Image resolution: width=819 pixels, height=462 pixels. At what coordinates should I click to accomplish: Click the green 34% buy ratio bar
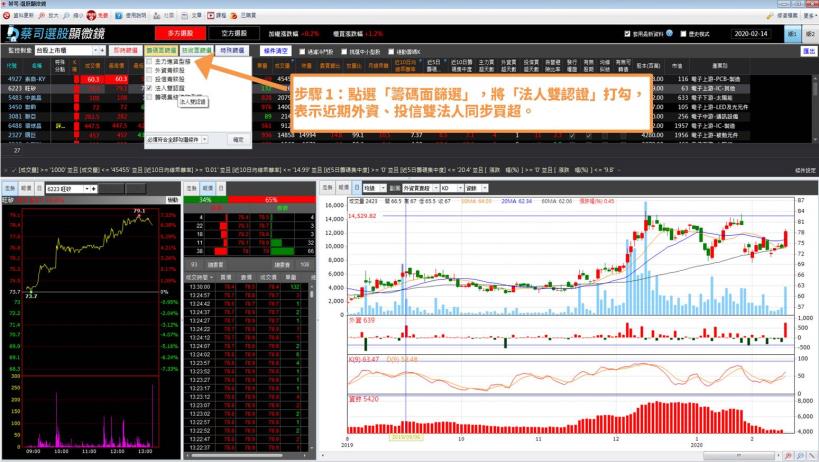[x=205, y=200]
